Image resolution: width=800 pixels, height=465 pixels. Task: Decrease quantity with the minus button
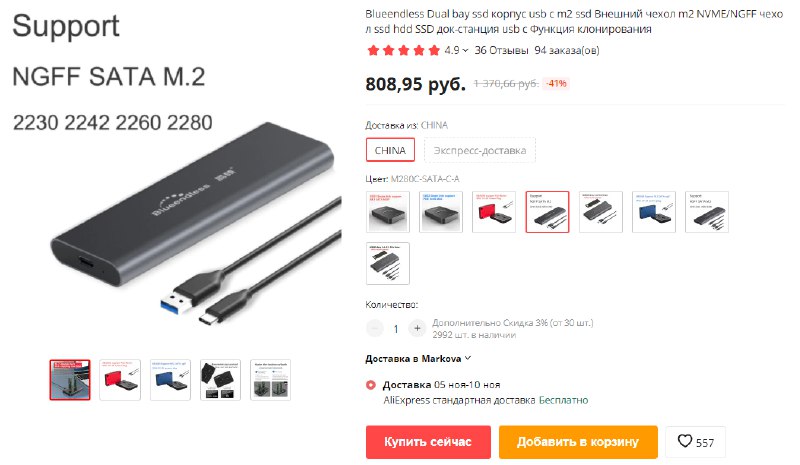click(x=375, y=328)
